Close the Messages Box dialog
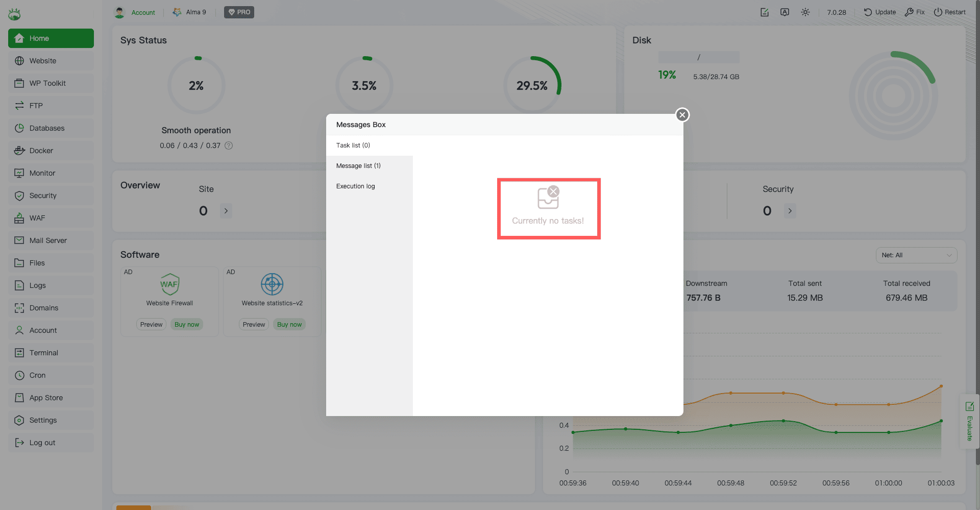Screen dimensions: 980x510 pos(682,115)
